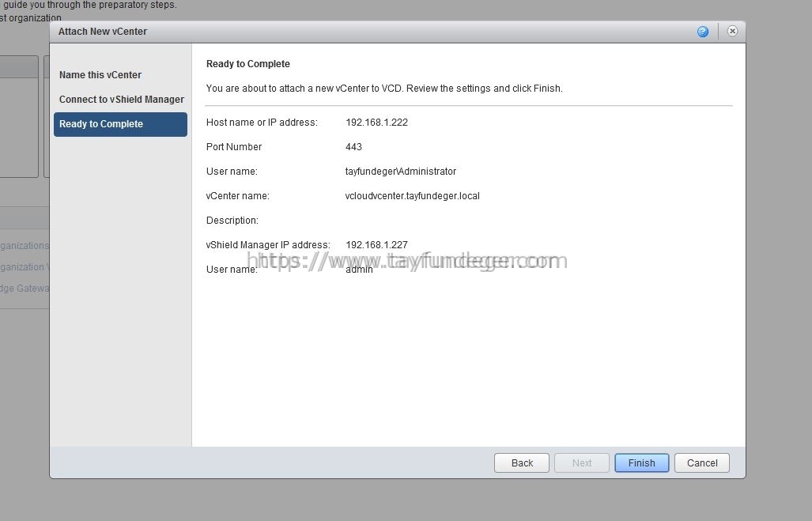Cancel the vCenter attach wizard
This screenshot has width=812, height=521.
click(x=701, y=463)
